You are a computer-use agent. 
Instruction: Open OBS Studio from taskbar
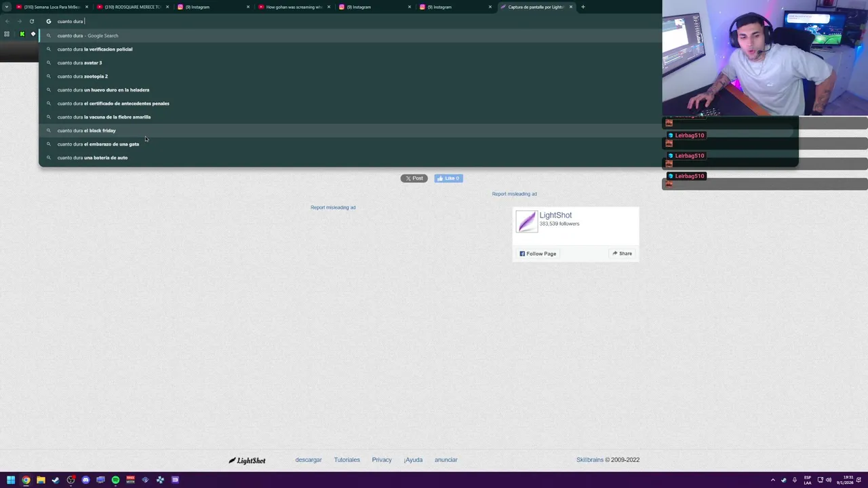(71, 480)
